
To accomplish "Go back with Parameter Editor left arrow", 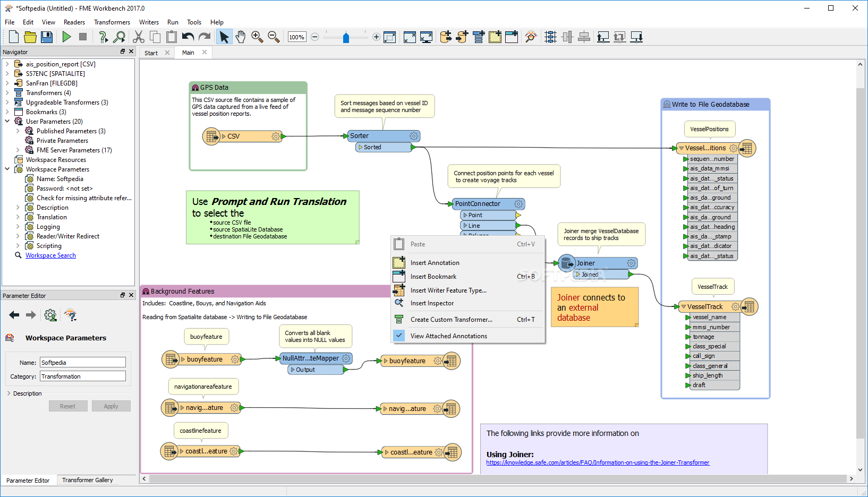I will pos(14,315).
